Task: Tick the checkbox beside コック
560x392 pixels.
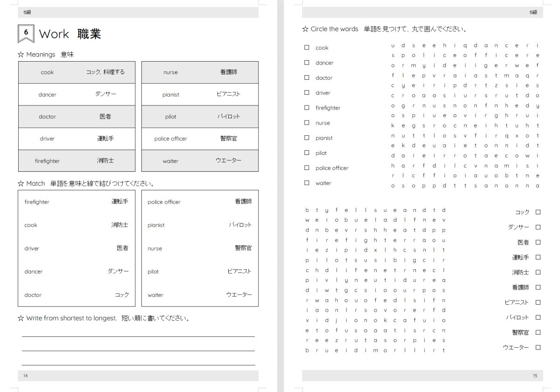Action: coord(538,212)
